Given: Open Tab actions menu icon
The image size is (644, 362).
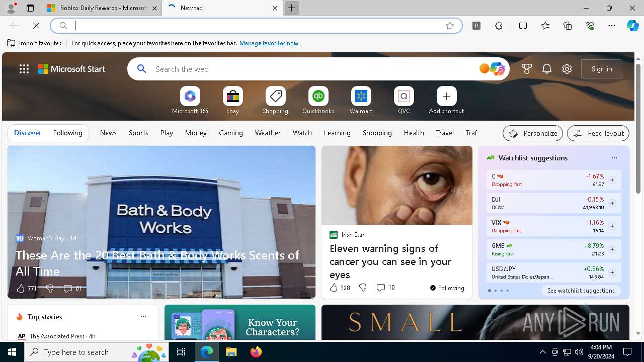Looking at the screenshot, I should tap(30, 8).
